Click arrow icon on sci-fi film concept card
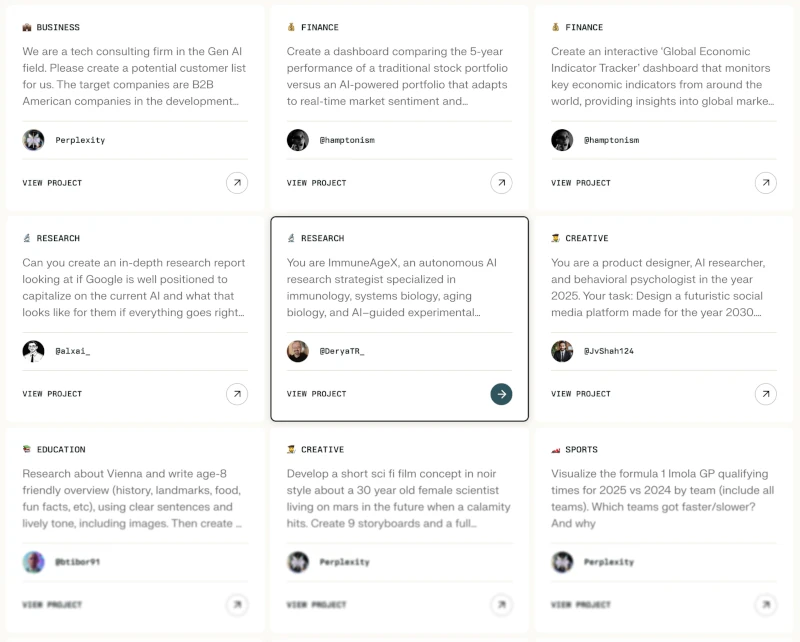 point(501,605)
